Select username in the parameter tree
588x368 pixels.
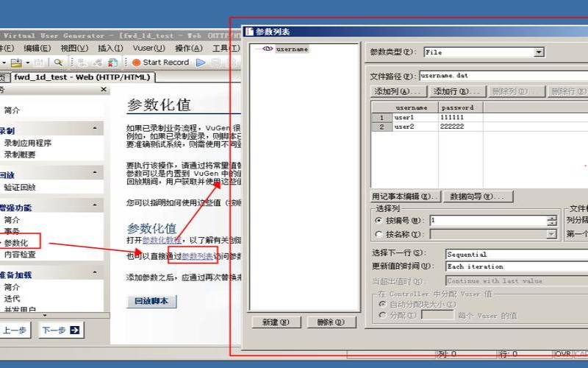(292, 49)
